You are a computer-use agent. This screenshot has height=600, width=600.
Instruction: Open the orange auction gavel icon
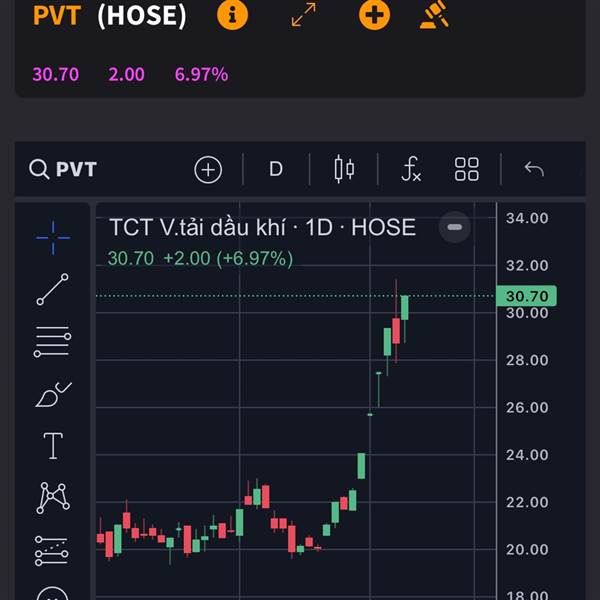coord(434,15)
